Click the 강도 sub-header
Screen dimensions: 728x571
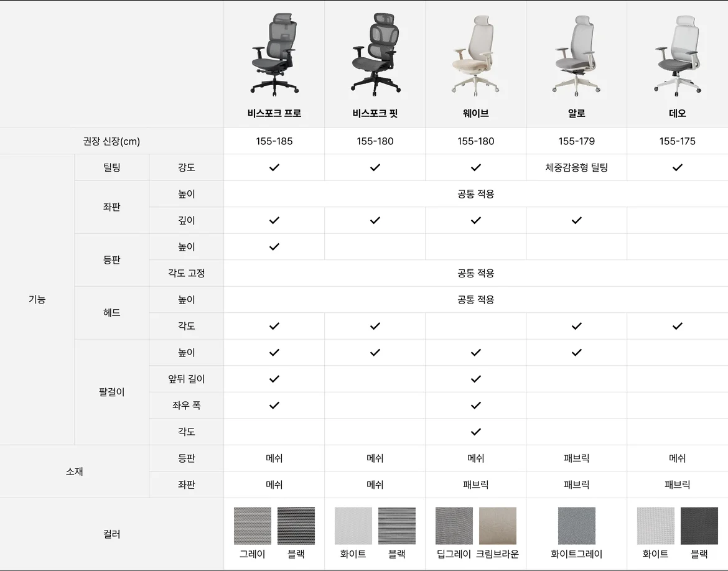(x=186, y=167)
